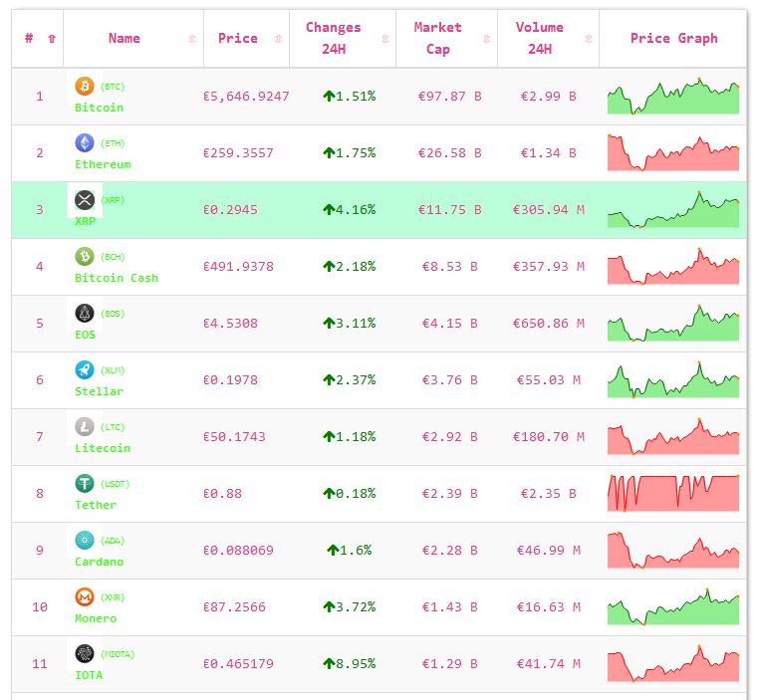761x700 pixels.
Task: Click the Name column header
Action: (125, 38)
